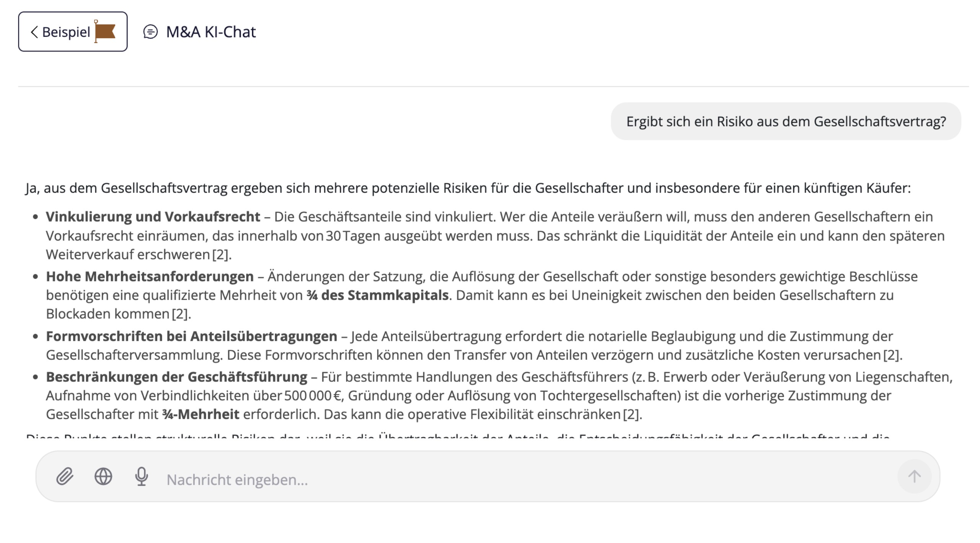Open citation [2] after Flexibilität einschränken

[x=631, y=414]
